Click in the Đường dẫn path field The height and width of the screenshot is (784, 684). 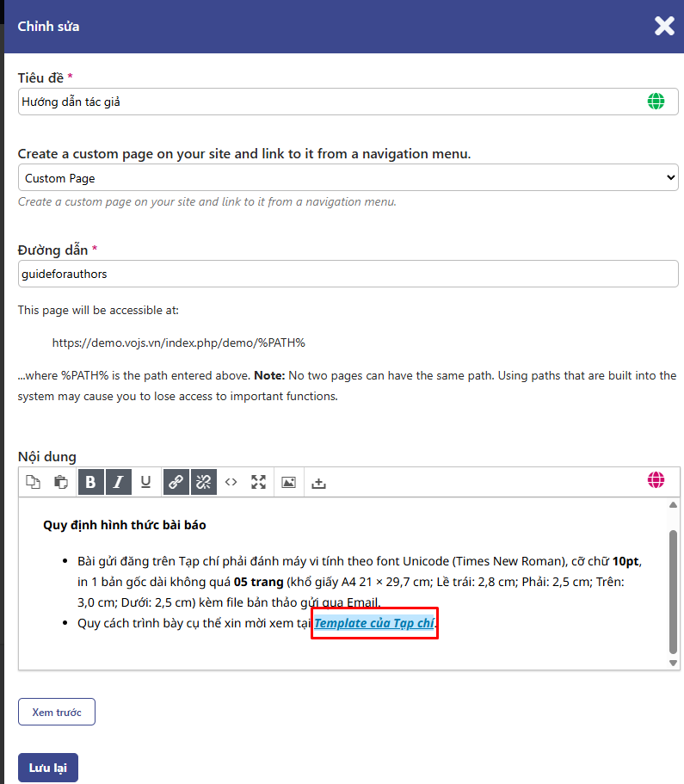pos(348,274)
